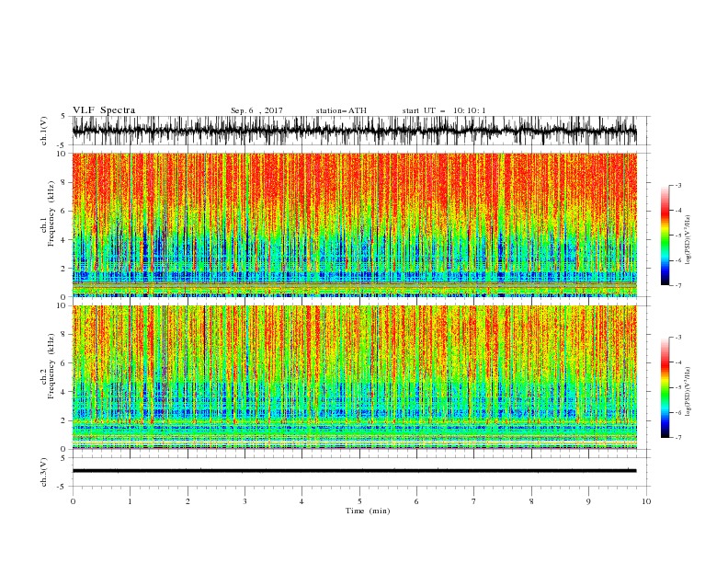This screenshot has width=728, height=563.
Task: Click the "VLF Spectra" title text
Action: (104, 110)
